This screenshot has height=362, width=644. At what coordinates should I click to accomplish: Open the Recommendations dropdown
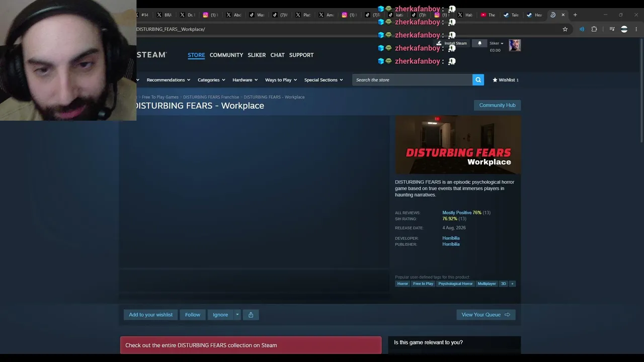click(x=168, y=80)
